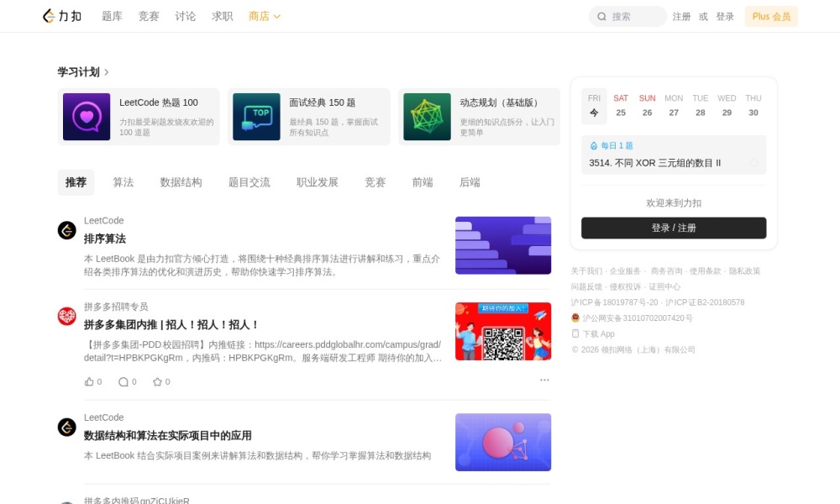840x504 pixels.
Task: Click the 使用条款 footer link
Action: pyautogui.click(x=705, y=271)
